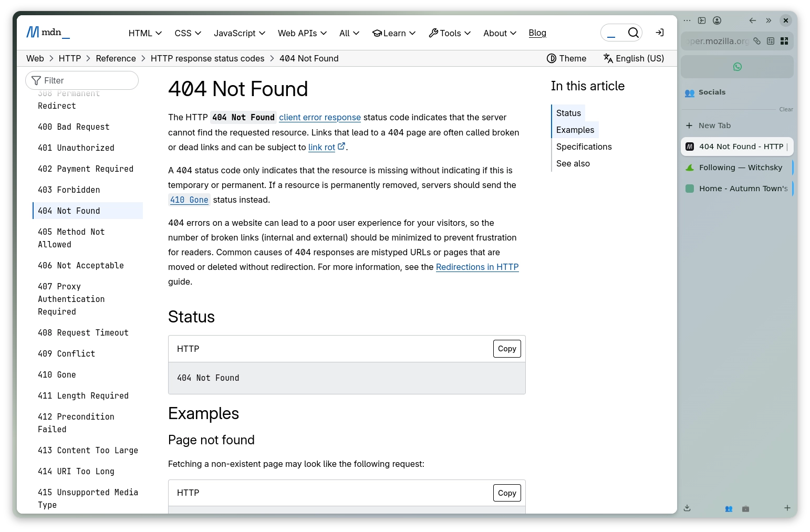Jump to Specifications in the article outline

click(584, 147)
